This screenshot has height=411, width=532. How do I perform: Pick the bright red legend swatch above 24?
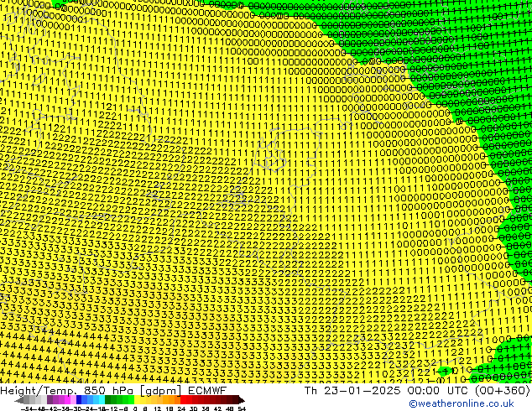(183, 400)
